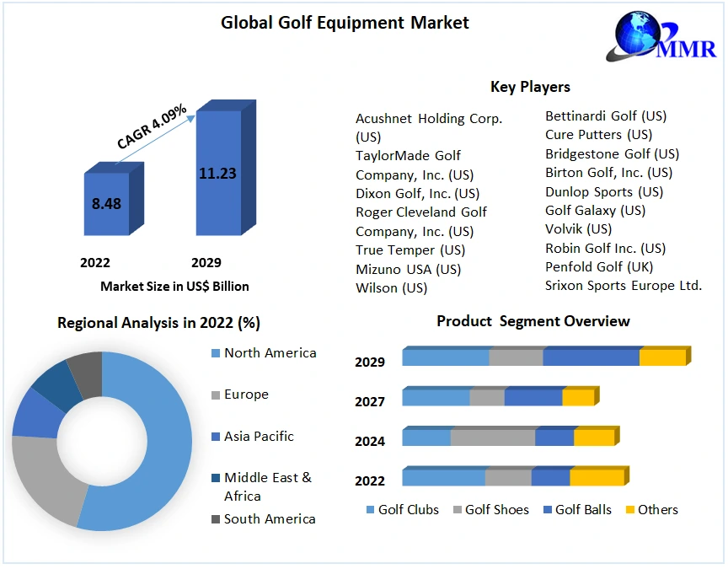Click the Srixon Sports Europe Ltd. entry
This screenshot has width=728, height=569.
pos(623,286)
